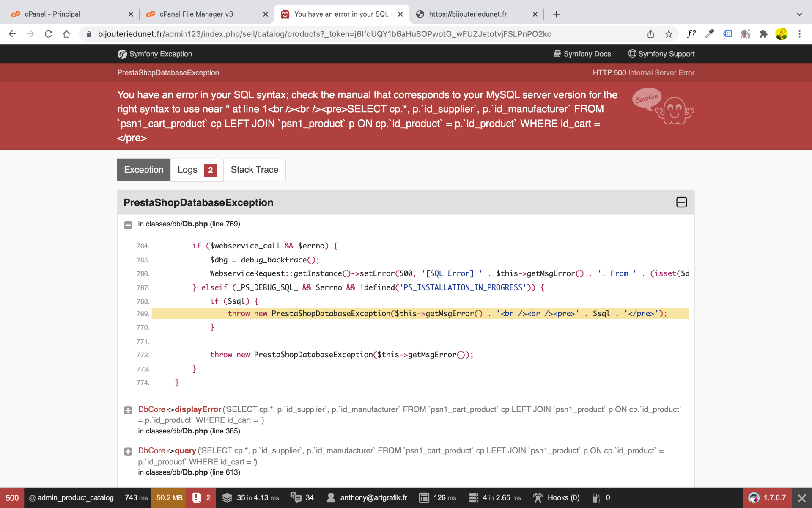
Task: Expand the DbCore displayError trace entry
Action: pyautogui.click(x=128, y=410)
